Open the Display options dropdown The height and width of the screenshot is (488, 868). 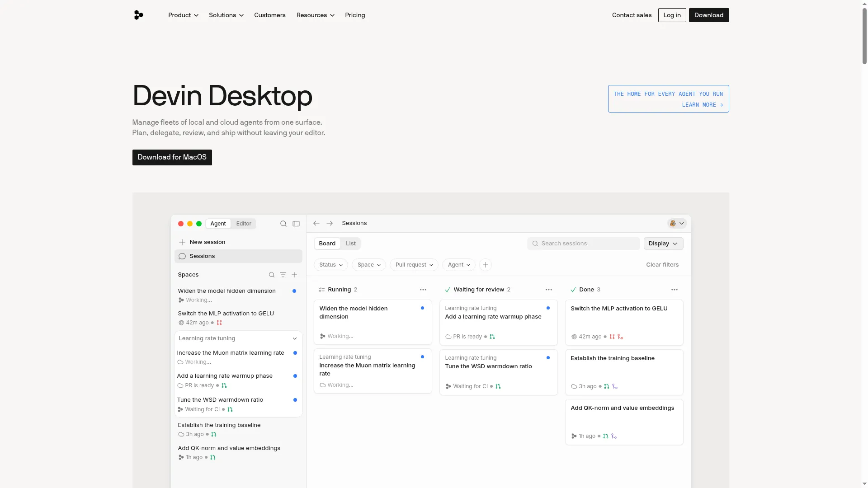pyautogui.click(x=663, y=244)
